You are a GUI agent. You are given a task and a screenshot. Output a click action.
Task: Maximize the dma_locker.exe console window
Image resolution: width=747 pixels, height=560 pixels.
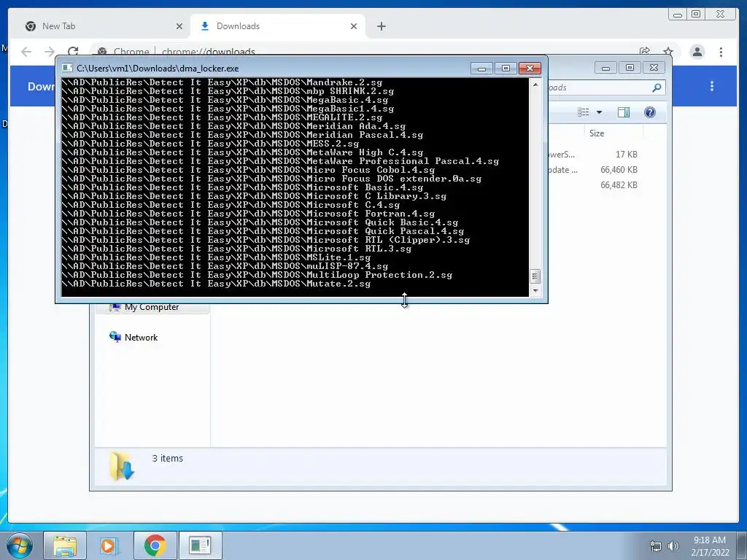click(x=506, y=68)
